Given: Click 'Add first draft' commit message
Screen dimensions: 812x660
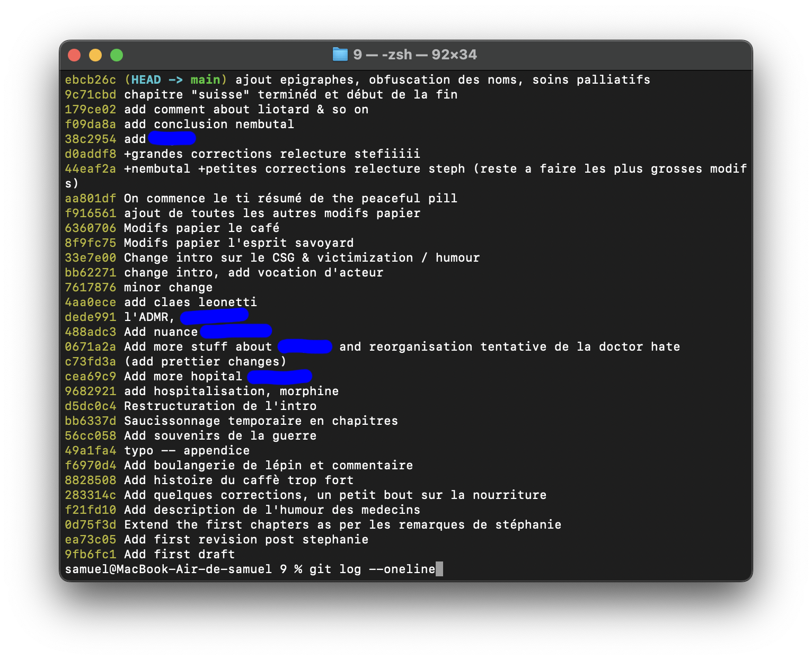Looking at the screenshot, I should pos(179,555).
